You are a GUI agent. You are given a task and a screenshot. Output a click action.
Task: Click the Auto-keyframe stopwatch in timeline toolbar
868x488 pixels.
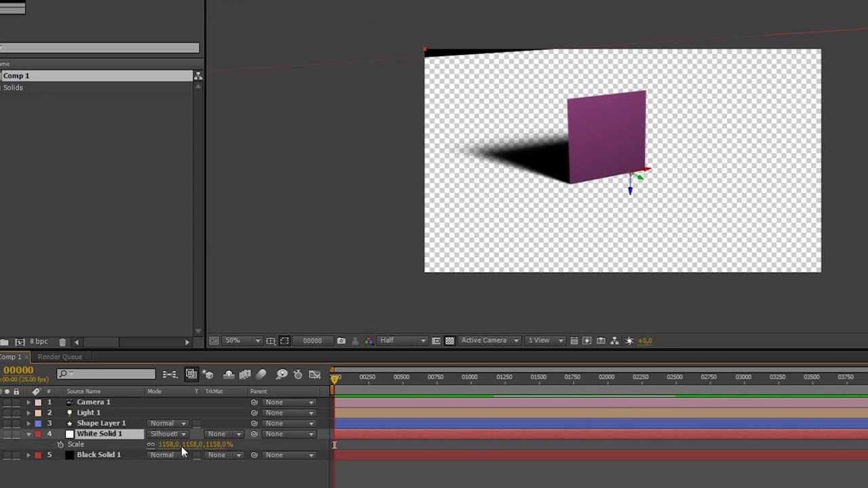pos(298,374)
